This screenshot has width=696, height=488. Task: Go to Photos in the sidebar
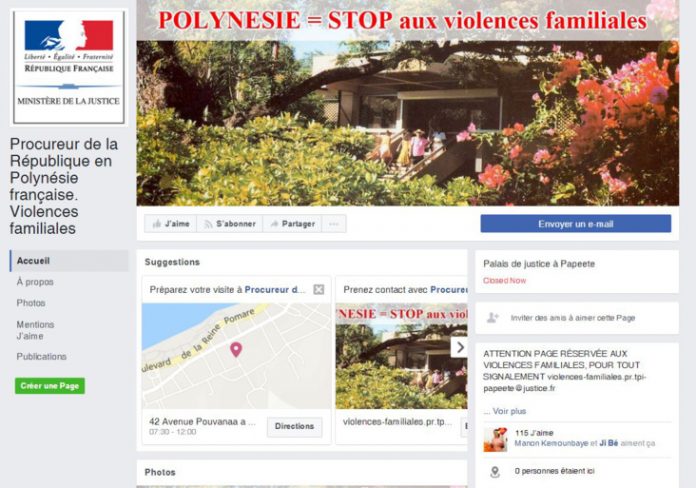tap(31, 303)
